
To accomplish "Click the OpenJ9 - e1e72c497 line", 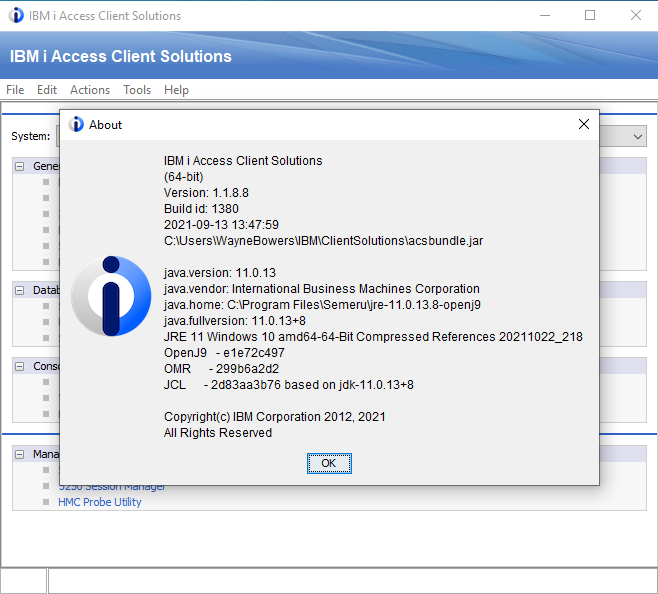I will (224, 353).
